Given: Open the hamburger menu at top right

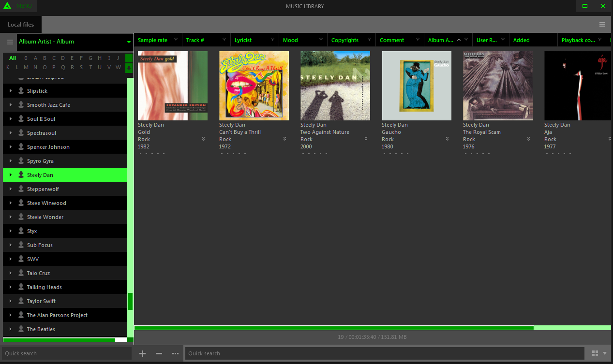Looking at the screenshot, I should coord(602,24).
